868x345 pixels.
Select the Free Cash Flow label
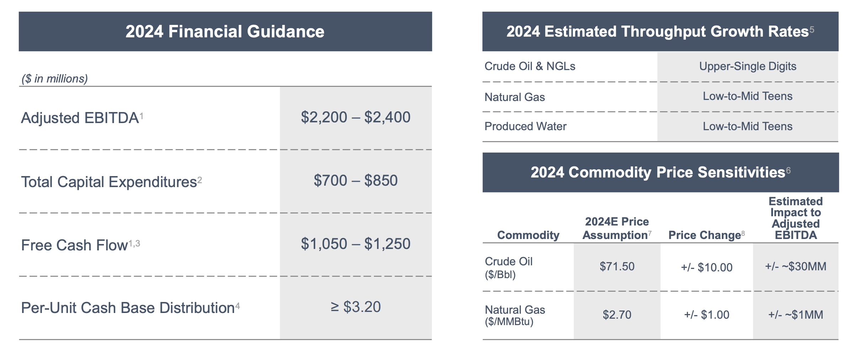click(x=74, y=245)
